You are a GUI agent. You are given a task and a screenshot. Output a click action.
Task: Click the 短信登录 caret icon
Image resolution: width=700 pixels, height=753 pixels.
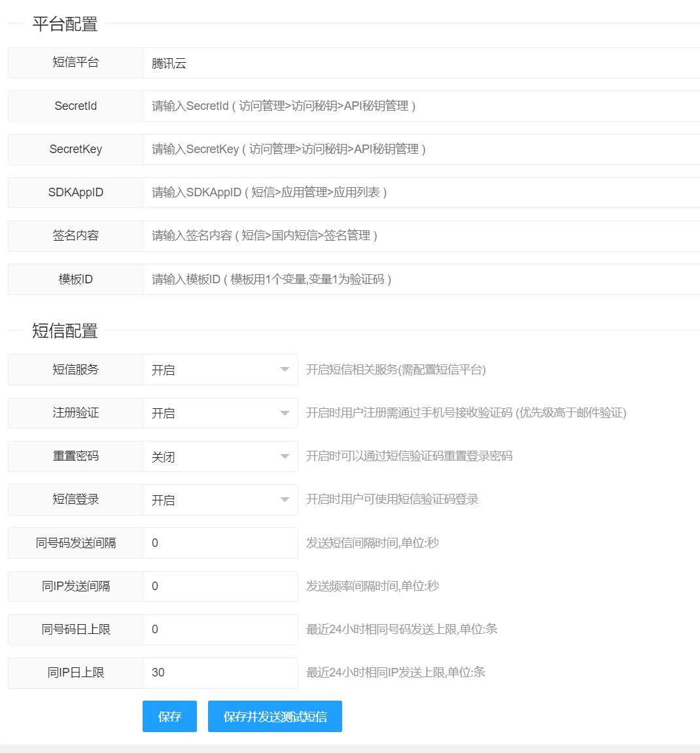pyautogui.click(x=285, y=500)
